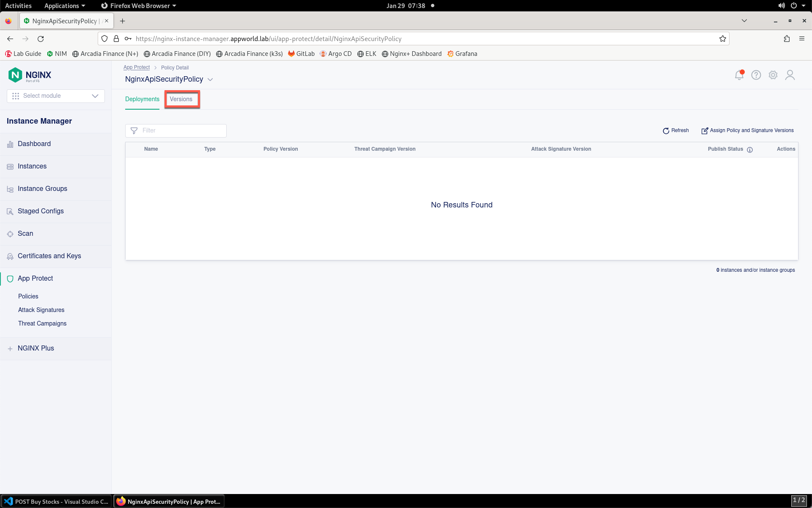Click the Instance Groups icon
The image size is (812, 508).
(10, 189)
